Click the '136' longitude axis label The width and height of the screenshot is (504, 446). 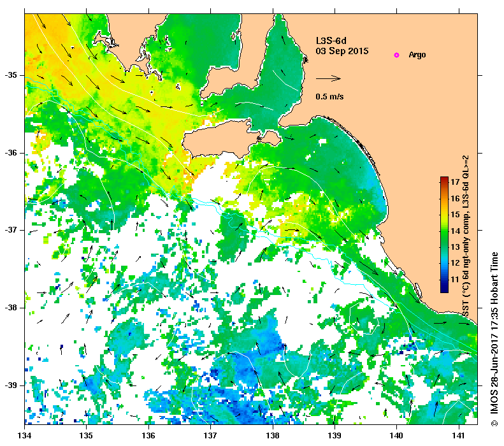click(x=148, y=436)
